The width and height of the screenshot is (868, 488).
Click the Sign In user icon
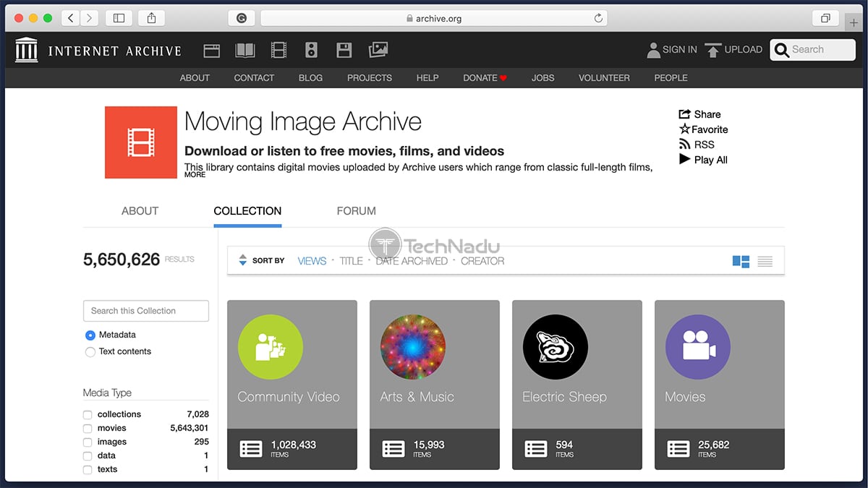pos(652,50)
